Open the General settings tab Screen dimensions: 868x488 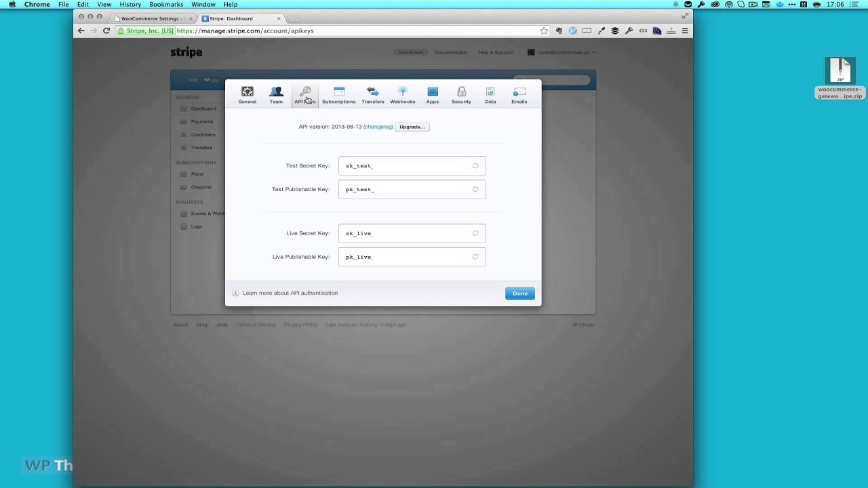click(247, 95)
